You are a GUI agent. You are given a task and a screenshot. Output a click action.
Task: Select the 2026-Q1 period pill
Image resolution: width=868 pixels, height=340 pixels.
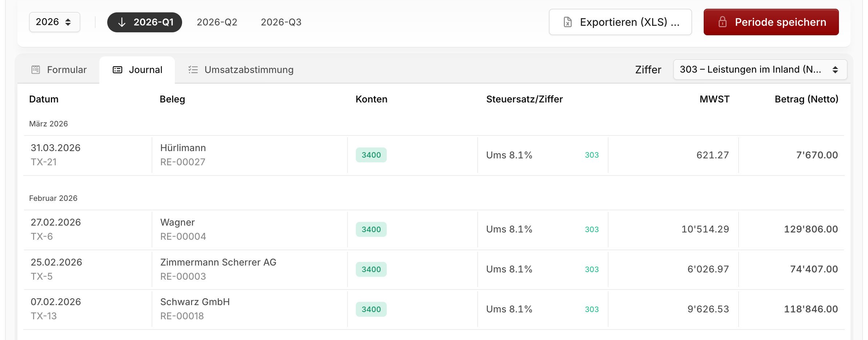point(145,22)
